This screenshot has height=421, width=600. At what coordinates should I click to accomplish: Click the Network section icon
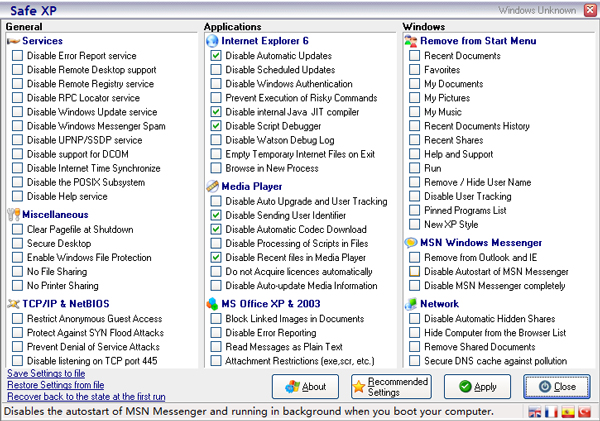coord(411,304)
